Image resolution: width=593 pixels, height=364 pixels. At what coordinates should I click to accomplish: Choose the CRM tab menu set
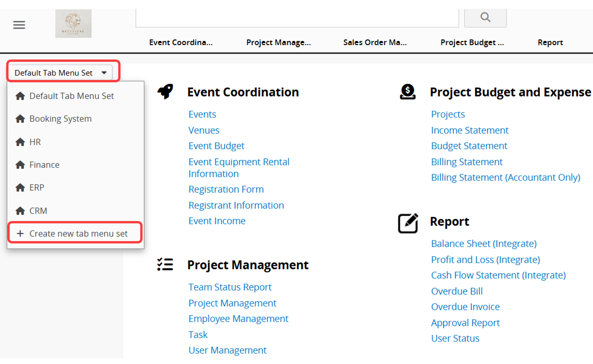point(38,211)
